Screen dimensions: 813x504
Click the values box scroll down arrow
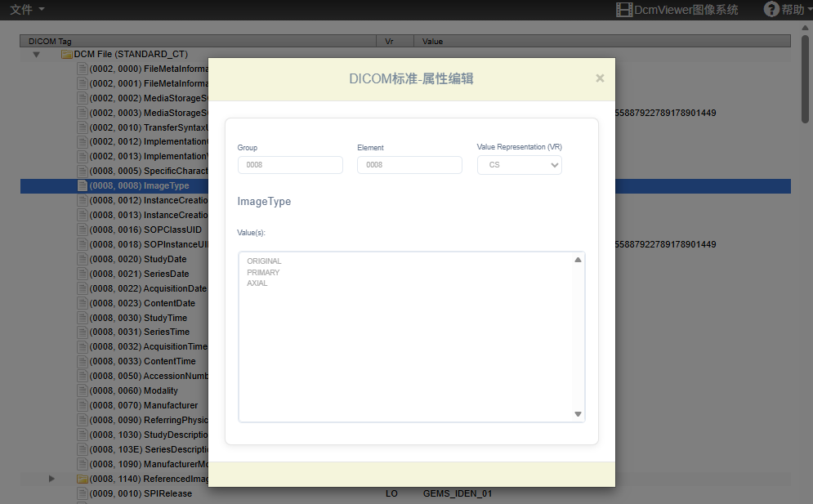coord(578,414)
